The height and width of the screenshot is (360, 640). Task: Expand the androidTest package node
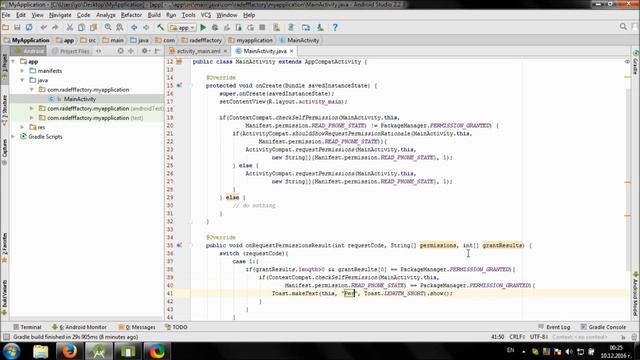click(32, 109)
